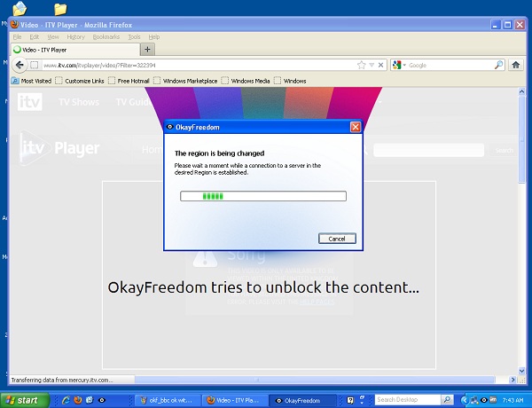Click the site identity icon in address bar
The width and height of the screenshot is (532, 408).
tap(35, 65)
